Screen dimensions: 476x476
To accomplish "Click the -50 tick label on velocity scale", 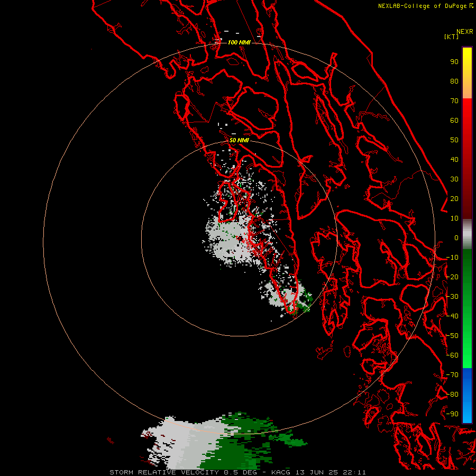I will pos(452,336).
